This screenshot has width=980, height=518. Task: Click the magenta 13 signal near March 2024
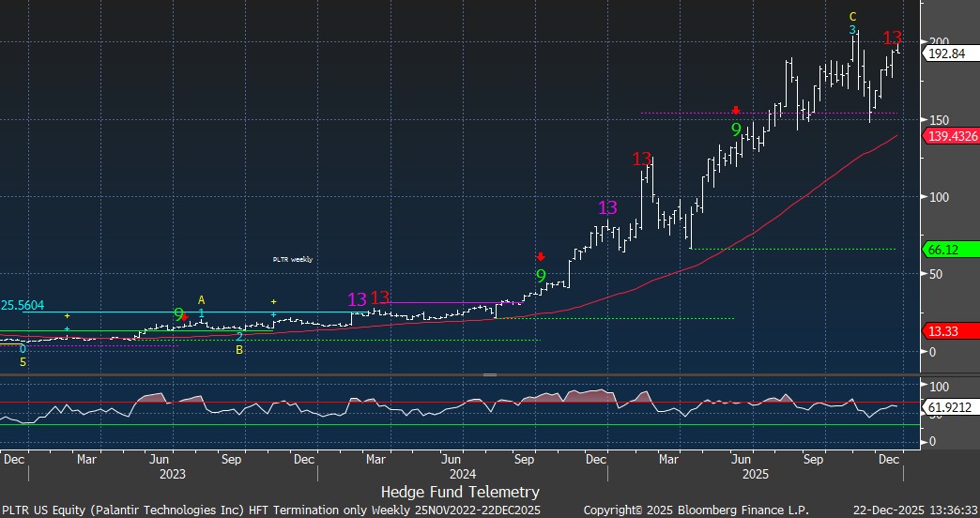[358, 299]
